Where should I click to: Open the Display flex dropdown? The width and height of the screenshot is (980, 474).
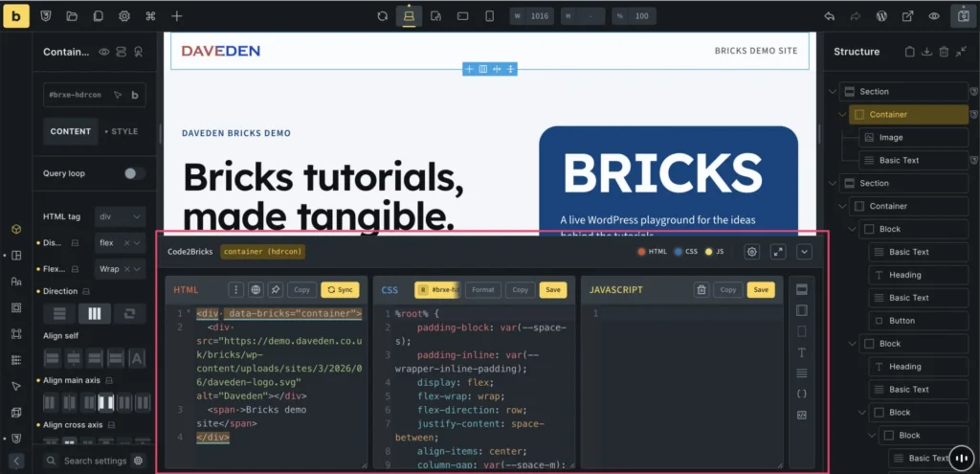[x=120, y=242]
